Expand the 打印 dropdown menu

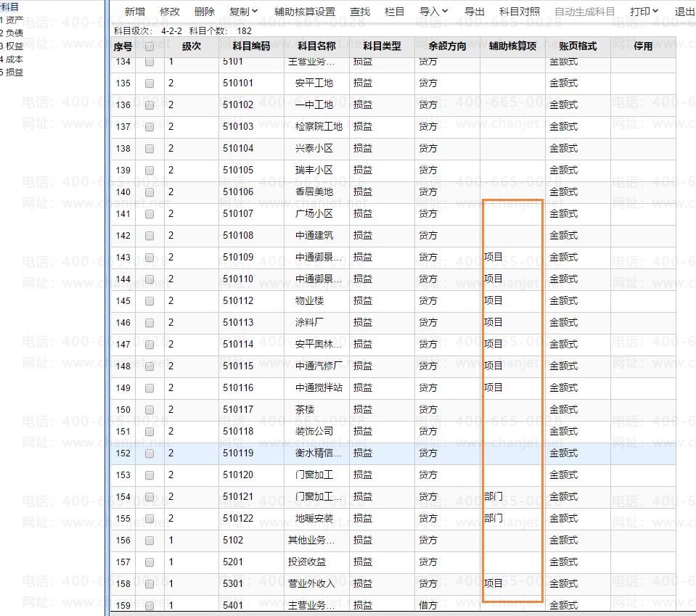[x=644, y=12]
